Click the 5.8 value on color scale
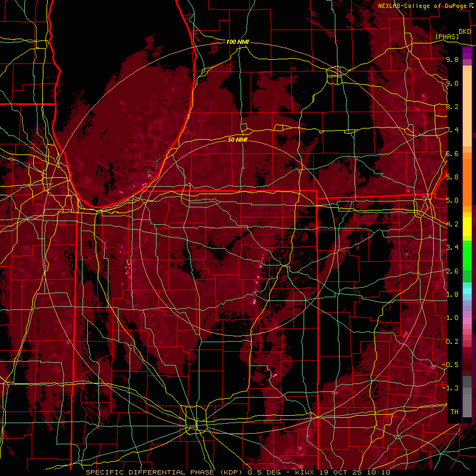476x476 pixels. coord(452,177)
